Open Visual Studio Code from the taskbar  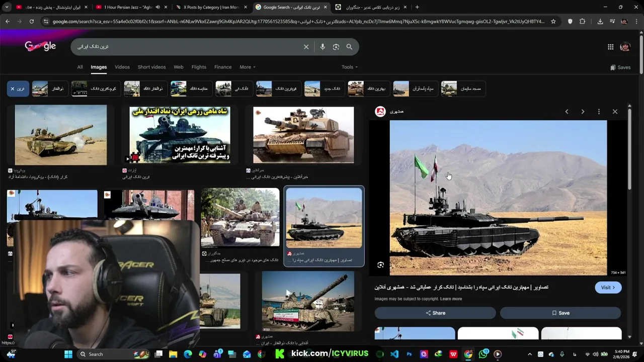(394, 354)
